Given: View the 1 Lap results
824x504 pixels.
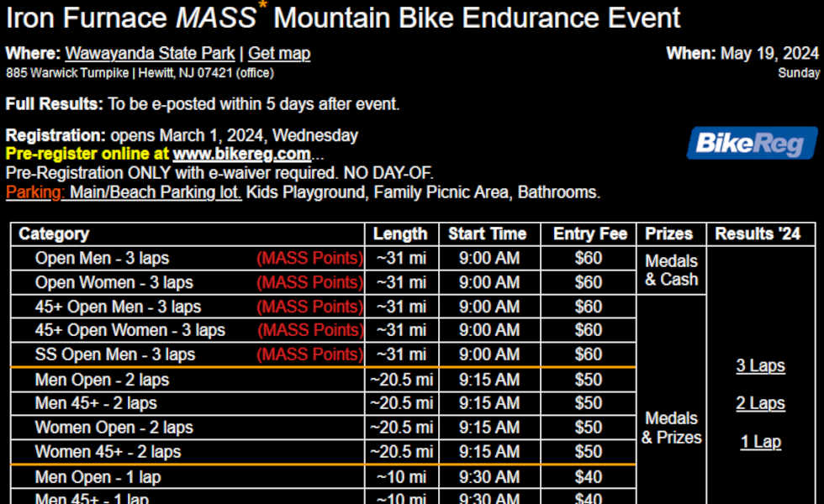Looking at the screenshot, I should tap(760, 442).
